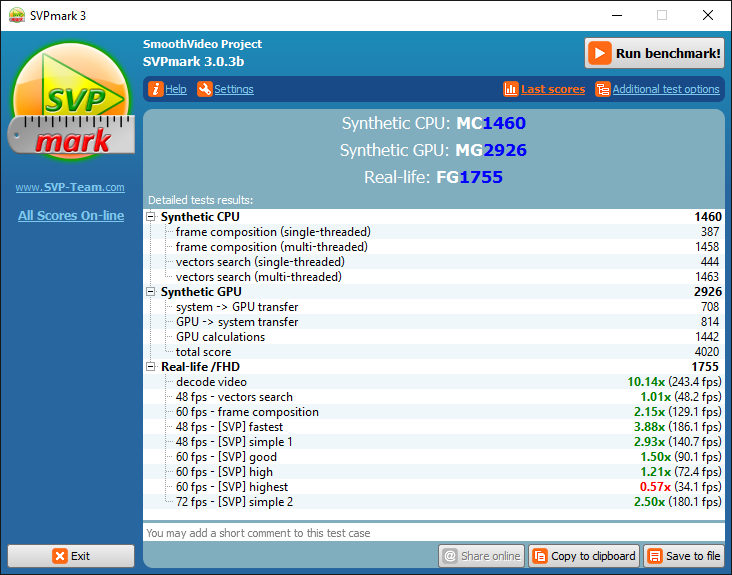Viewport: 732px width, 575px height.
Task: Click the Real-life FG1755 score
Action: 470,177
